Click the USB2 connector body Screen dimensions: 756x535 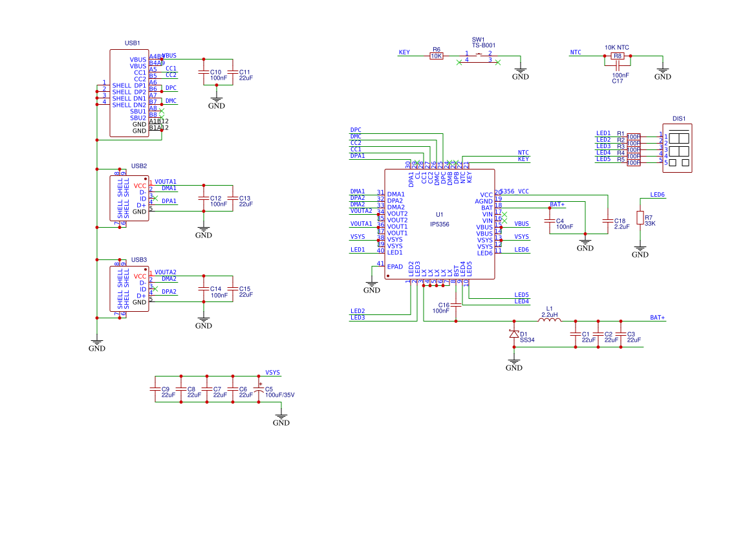click(129, 198)
